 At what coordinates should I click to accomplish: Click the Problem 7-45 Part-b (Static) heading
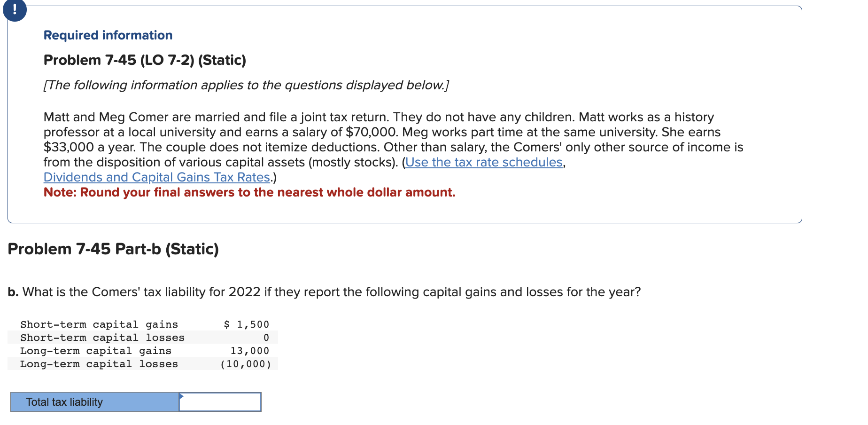[x=113, y=249]
